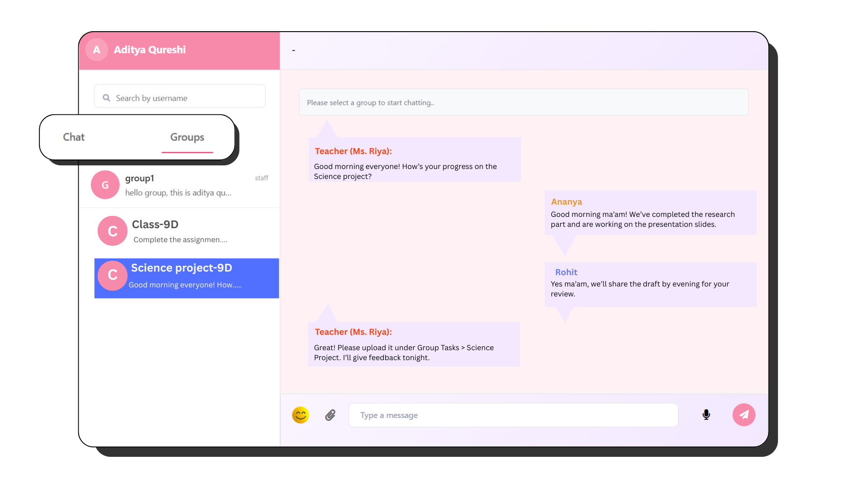The image size is (868, 488).
Task: Click the staff label on group1
Action: pyautogui.click(x=261, y=178)
